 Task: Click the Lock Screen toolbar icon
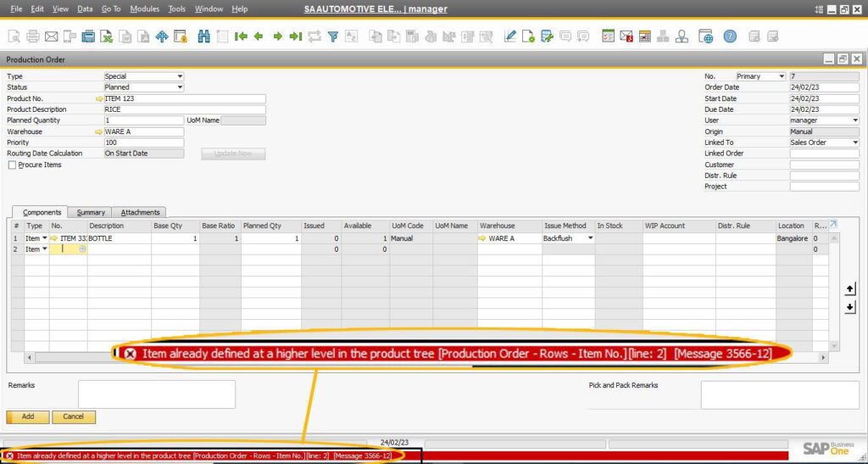180,36
